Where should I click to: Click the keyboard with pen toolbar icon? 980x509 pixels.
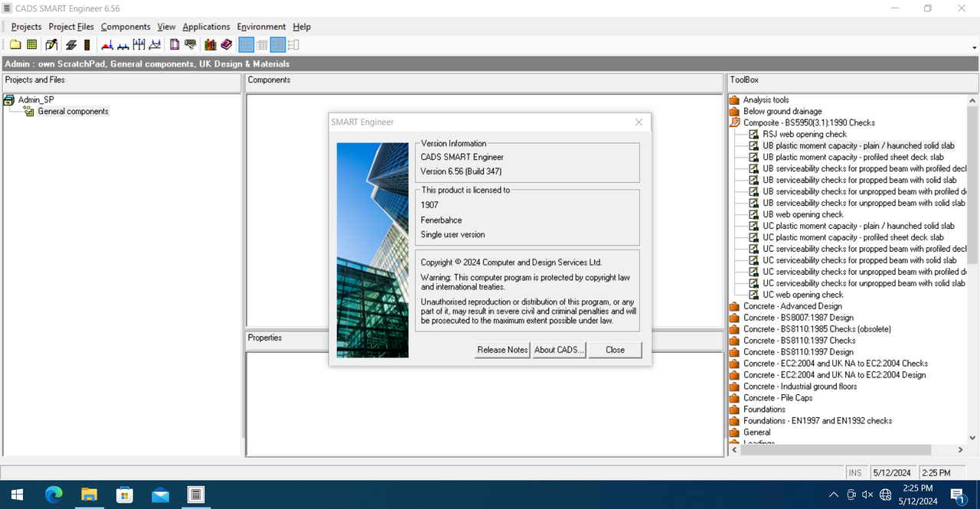190,45
